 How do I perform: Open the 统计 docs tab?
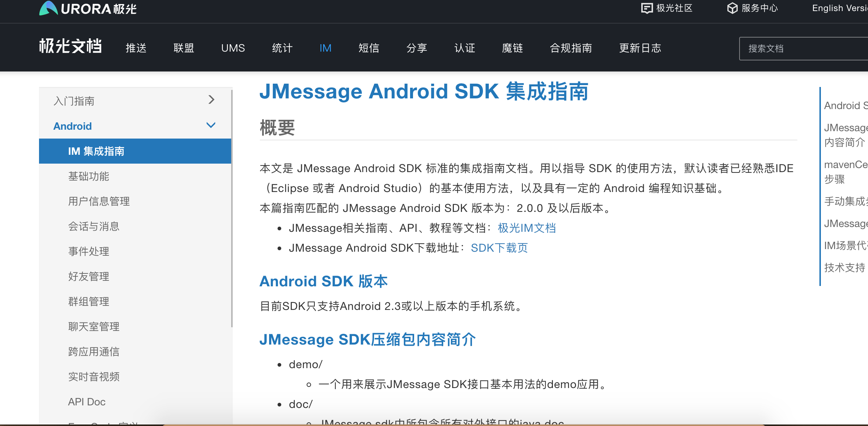click(x=282, y=48)
